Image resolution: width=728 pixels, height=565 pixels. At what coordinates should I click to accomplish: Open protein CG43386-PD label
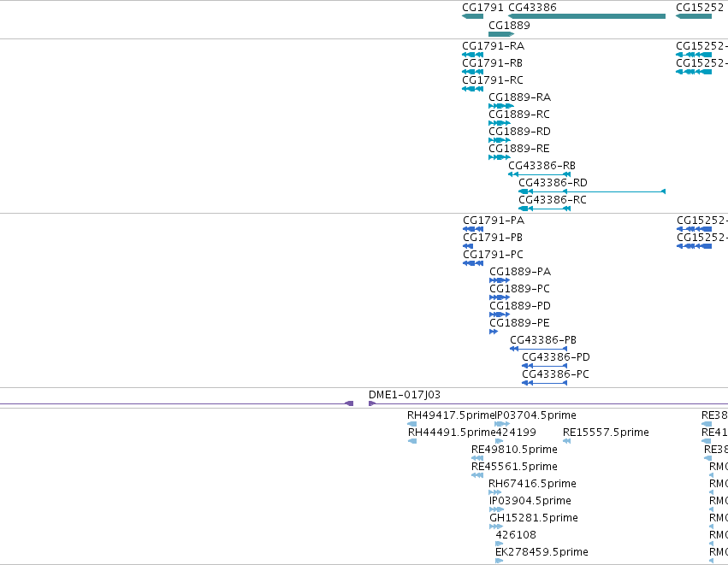(x=556, y=357)
